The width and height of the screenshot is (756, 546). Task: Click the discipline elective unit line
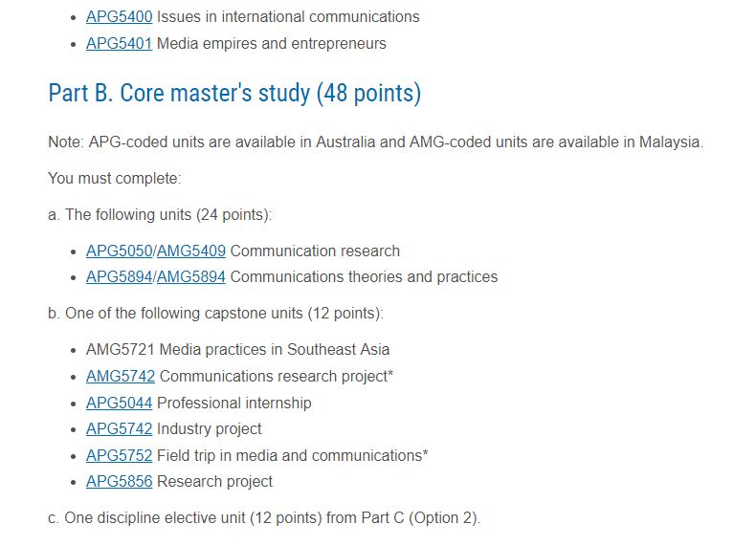pyautogui.click(x=264, y=517)
